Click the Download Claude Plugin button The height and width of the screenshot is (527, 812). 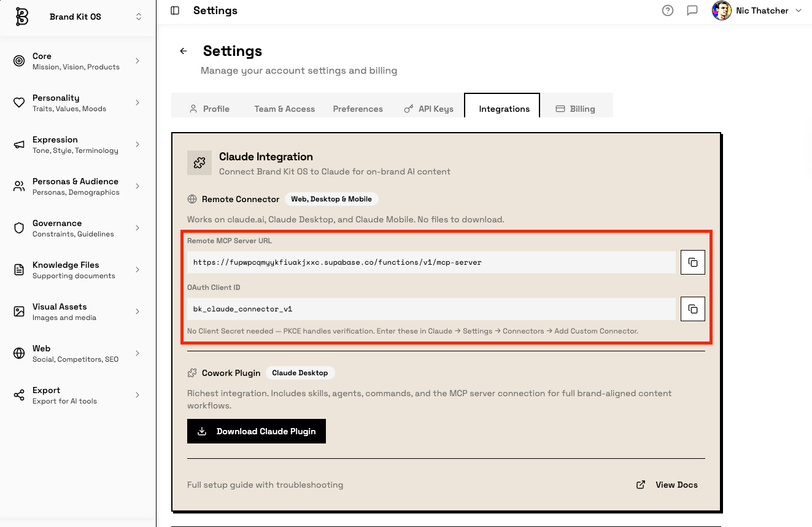click(257, 431)
